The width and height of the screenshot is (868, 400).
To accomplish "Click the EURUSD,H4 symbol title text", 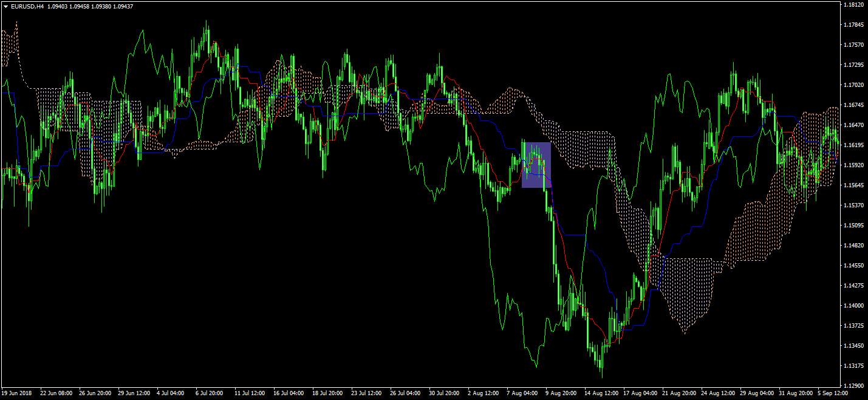I will (x=26, y=6).
